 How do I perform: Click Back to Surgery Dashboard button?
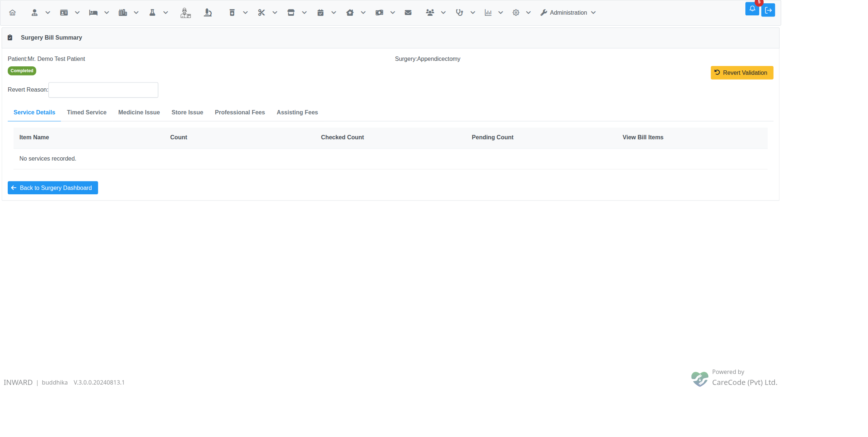point(53,188)
